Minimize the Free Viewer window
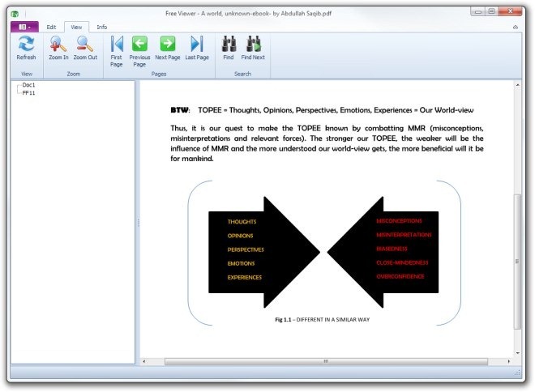Image resolution: width=535 pixels, height=392 pixels. (x=478, y=12)
